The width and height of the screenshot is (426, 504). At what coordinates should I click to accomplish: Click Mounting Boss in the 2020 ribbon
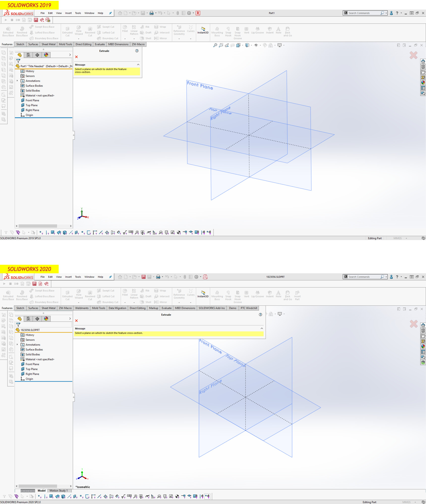click(x=217, y=295)
